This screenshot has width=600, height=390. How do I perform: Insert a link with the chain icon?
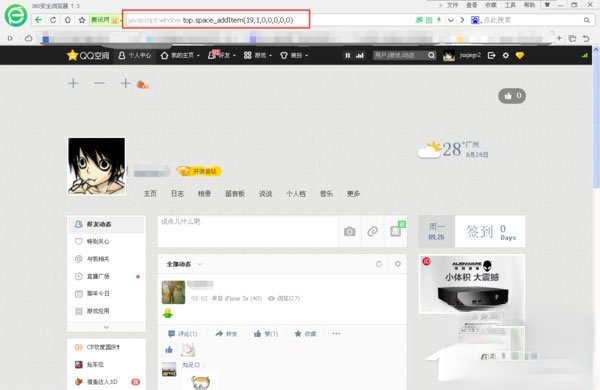pyautogui.click(x=373, y=231)
